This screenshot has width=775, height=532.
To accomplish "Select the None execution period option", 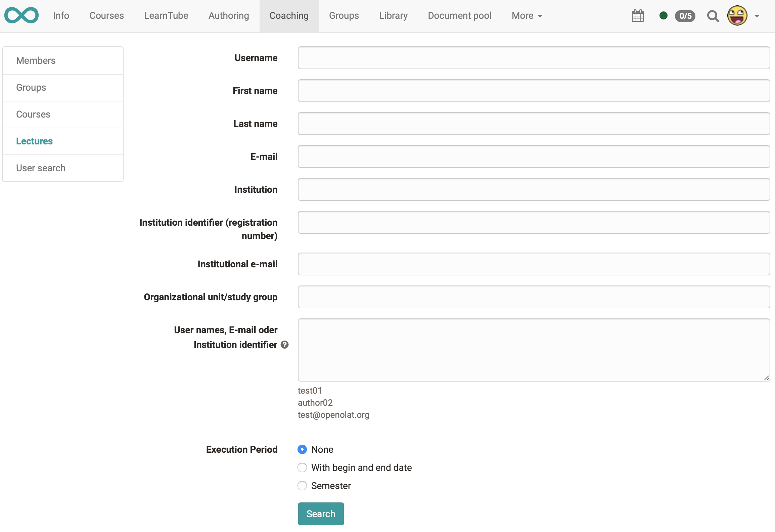I will coord(302,449).
